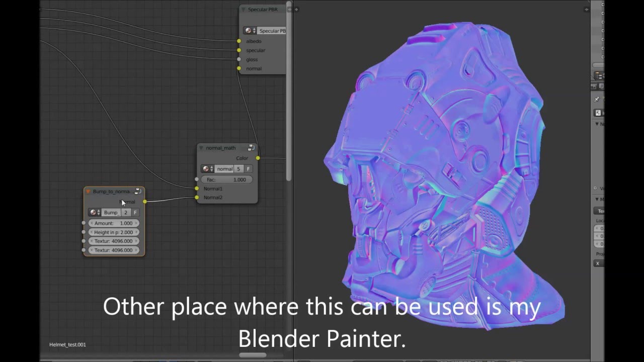Collapse the Bump_to_normal node with its triangle
This screenshot has width=644, height=362.
88,192
